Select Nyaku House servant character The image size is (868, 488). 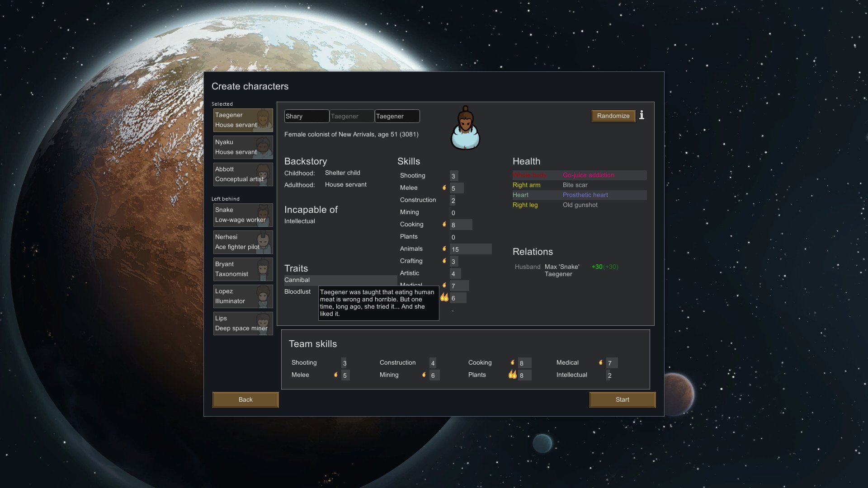(x=243, y=146)
